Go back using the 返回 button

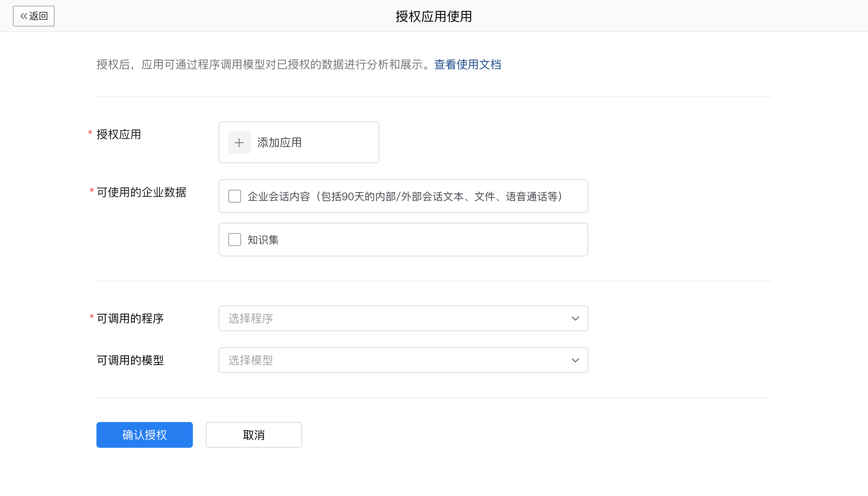[34, 16]
